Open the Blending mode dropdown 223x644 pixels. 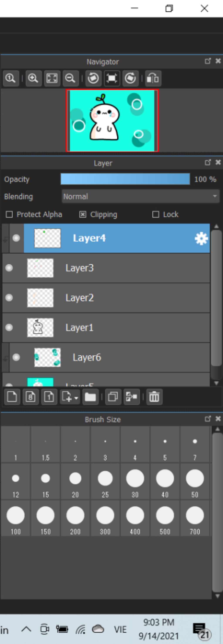pos(140,197)
